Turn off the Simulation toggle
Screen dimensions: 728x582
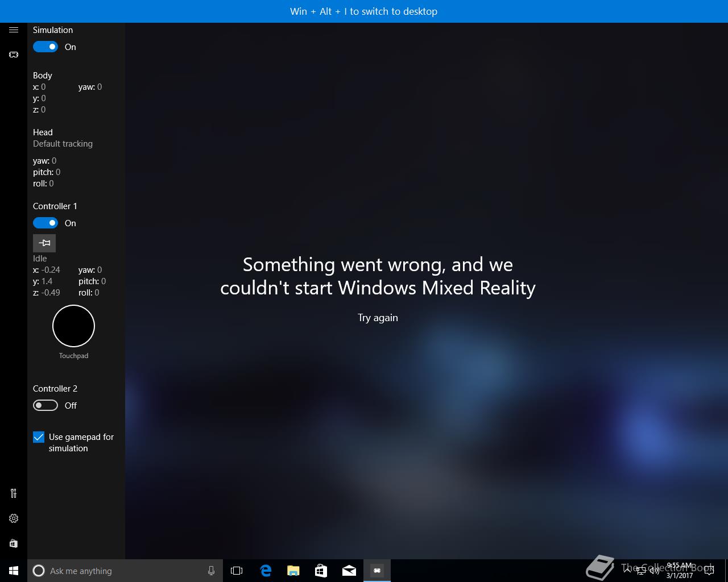(45, 47)
